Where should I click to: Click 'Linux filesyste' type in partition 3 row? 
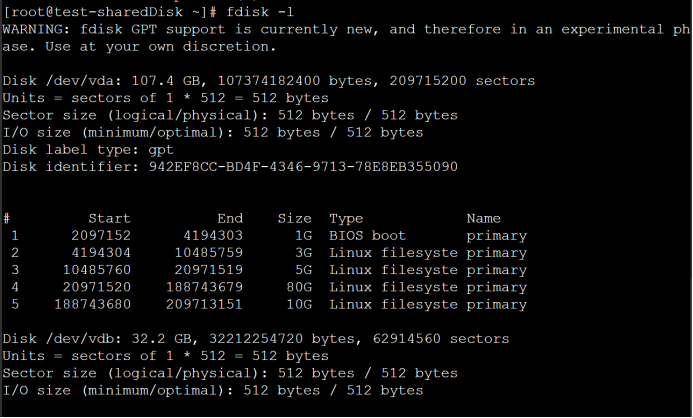click(x=389, y=270)
